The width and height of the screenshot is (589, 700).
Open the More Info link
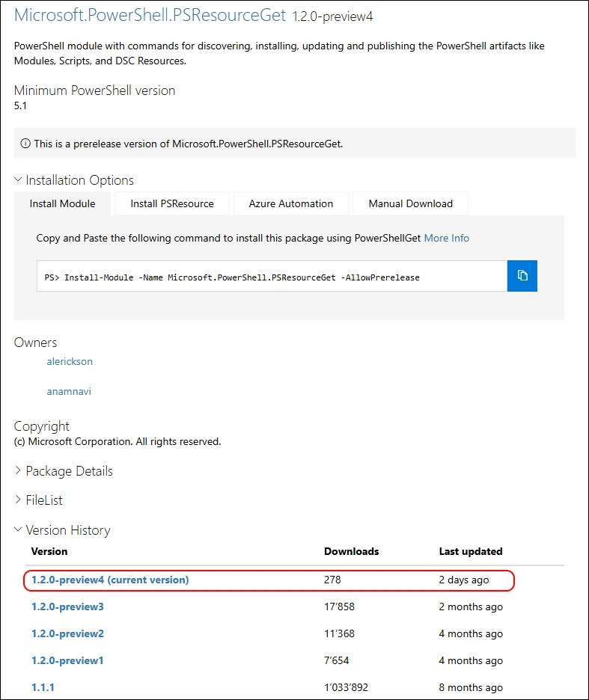point(447,238)
